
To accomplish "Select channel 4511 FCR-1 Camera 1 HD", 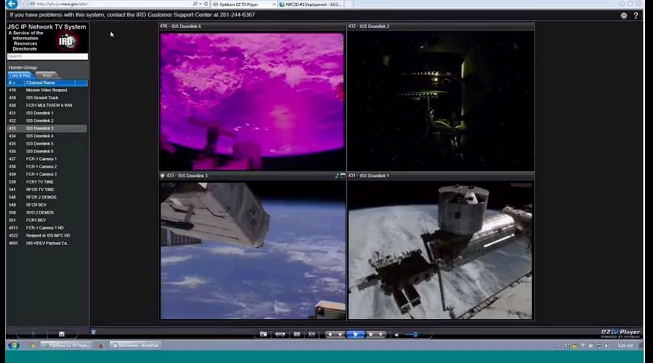I will point(47,228).
